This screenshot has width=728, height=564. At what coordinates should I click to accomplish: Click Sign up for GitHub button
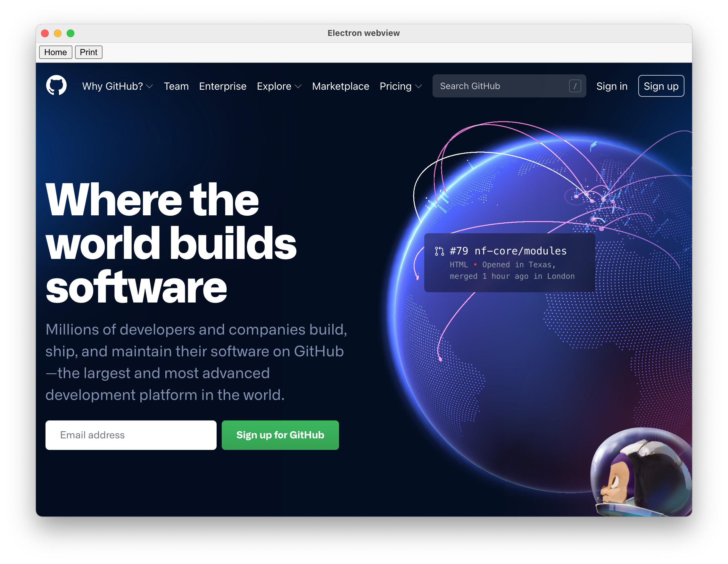(279, 435)
